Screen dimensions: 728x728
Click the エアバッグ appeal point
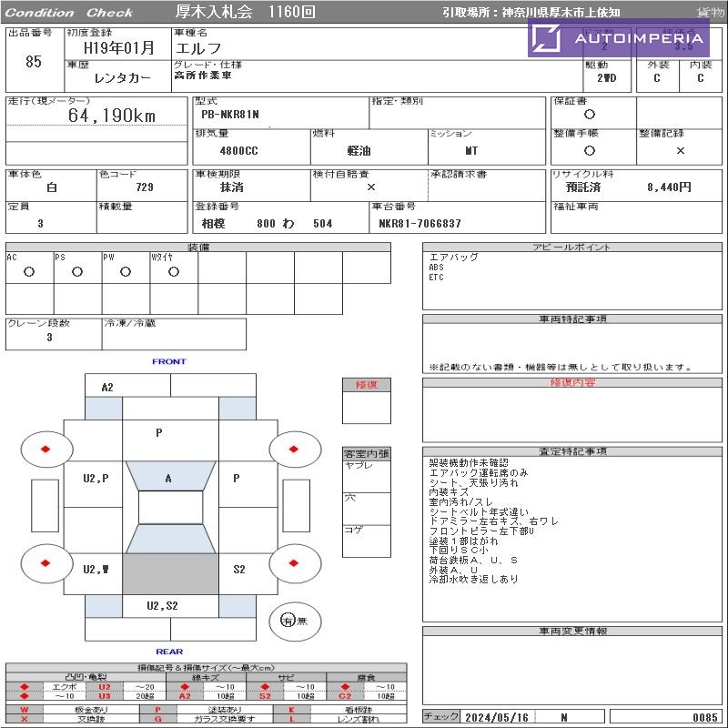pyautogui.click(x=453, y=257)
